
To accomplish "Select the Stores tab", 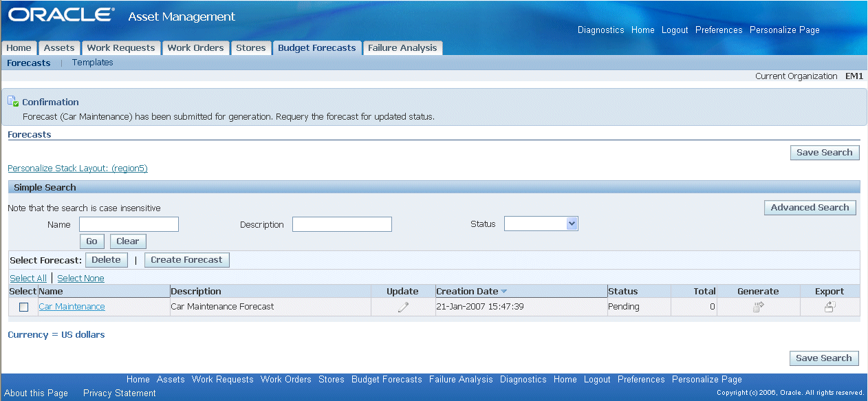I will [x=250, y=48].
